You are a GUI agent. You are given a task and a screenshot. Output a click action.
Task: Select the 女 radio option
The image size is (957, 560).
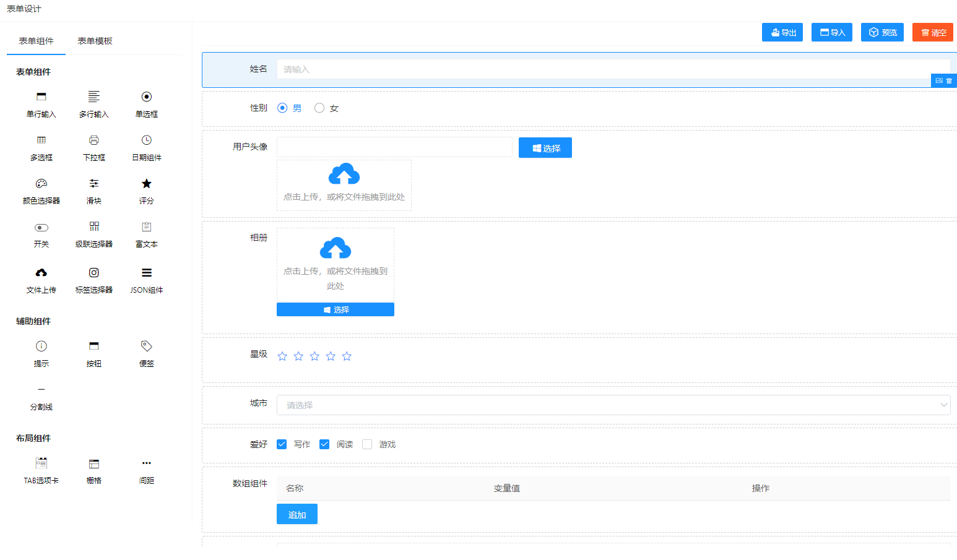(319, 108)
